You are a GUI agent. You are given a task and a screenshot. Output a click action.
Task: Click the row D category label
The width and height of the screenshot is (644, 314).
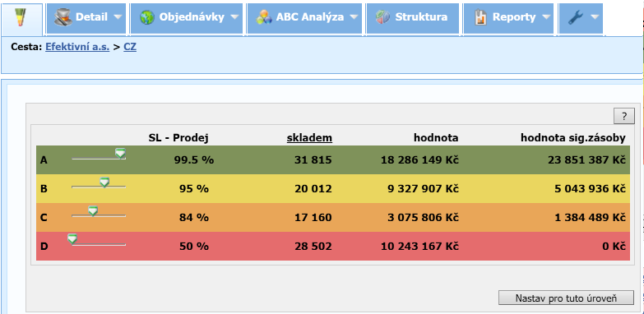tap(44, 247)
